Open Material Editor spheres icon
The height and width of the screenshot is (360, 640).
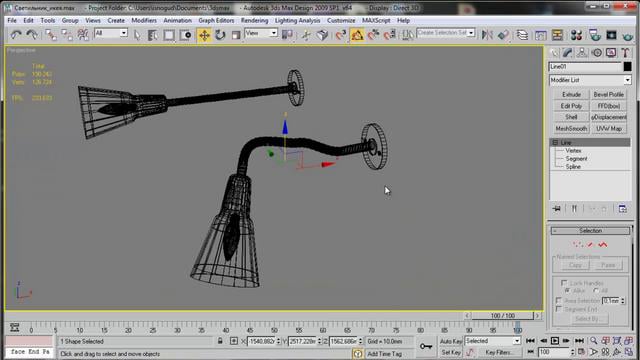click(576, 35)
